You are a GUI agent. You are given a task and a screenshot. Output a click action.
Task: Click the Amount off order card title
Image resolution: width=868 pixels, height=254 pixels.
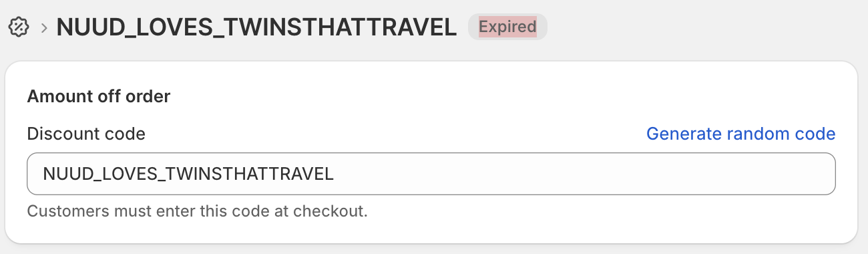[x=99, y=96]
